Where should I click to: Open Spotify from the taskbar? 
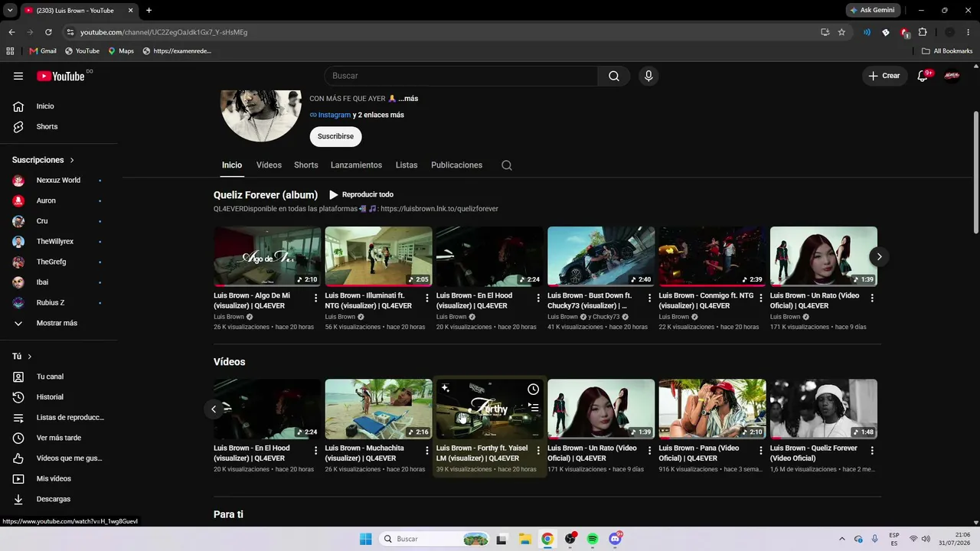pyautogui.click(x=593, y=539)
